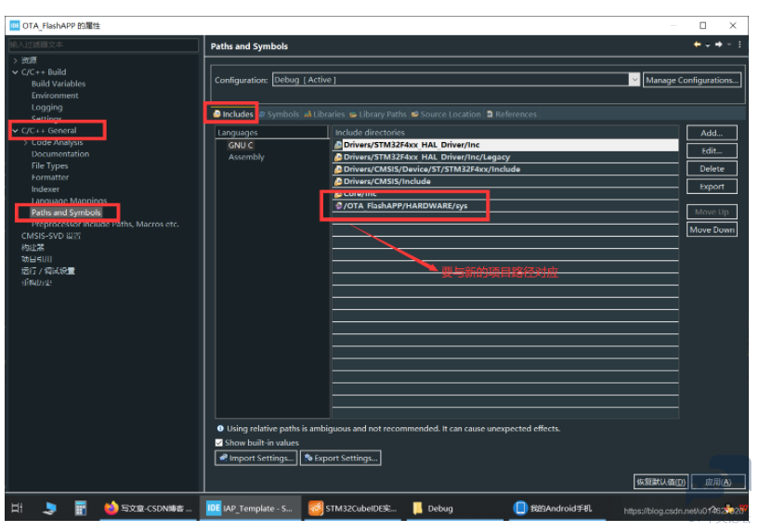Click Manage Configurations button

pyautogui.click(x=692, y=80)
